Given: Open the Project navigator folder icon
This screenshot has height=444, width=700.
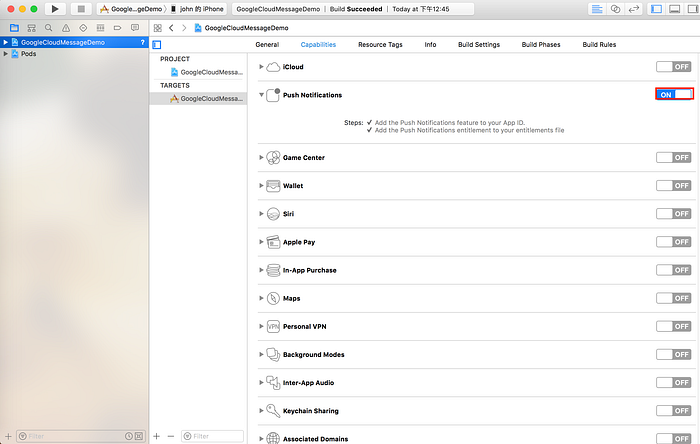Looking at the screenshot, I should pos(14,28).
